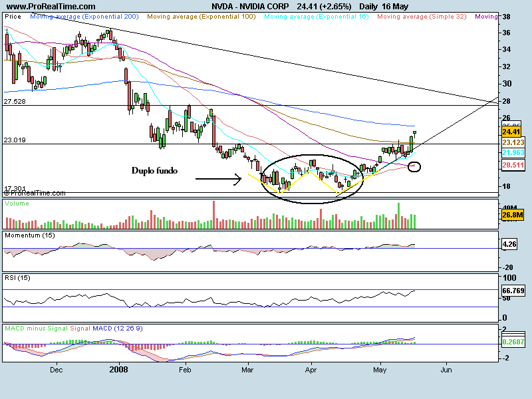Click the Momentum (15) indicator label
The width and height of the screenshot is (532, 399).
(x=29, y=235)
